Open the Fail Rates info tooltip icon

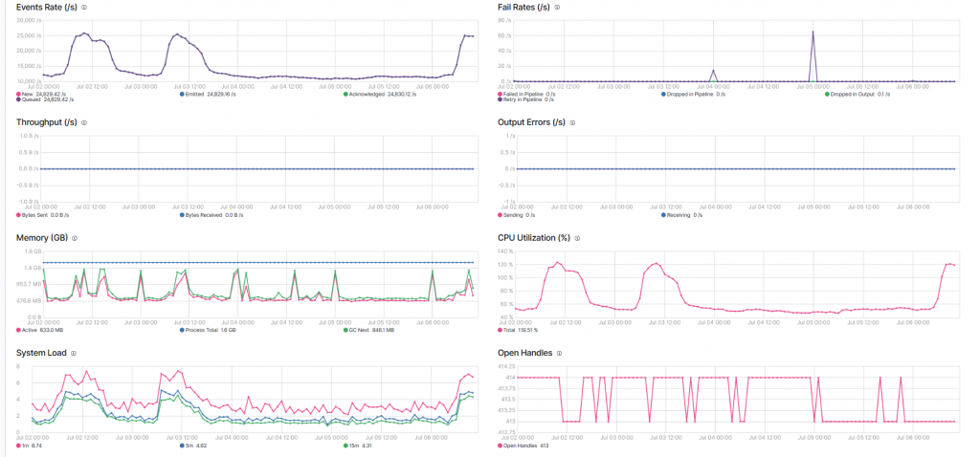tap(557, 7)
